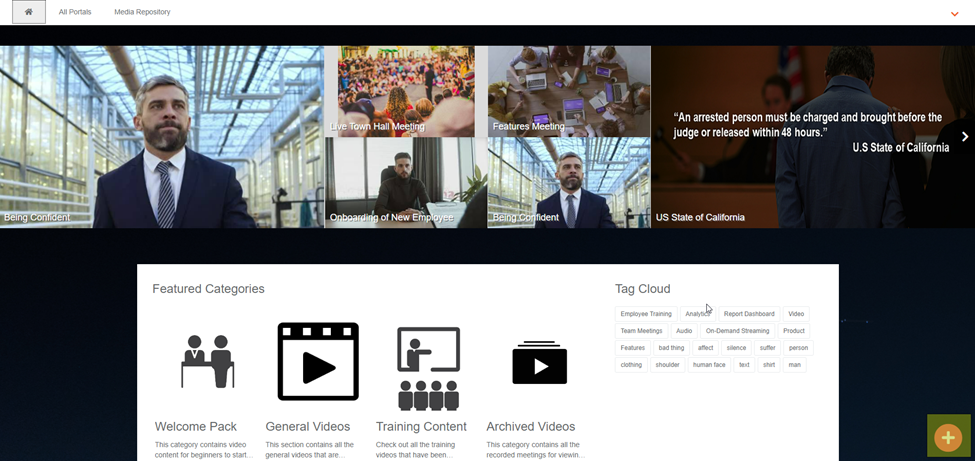Viewport: 975px width, 461px height.
Task: Click the Team Meetings tag
Action: 641,331
